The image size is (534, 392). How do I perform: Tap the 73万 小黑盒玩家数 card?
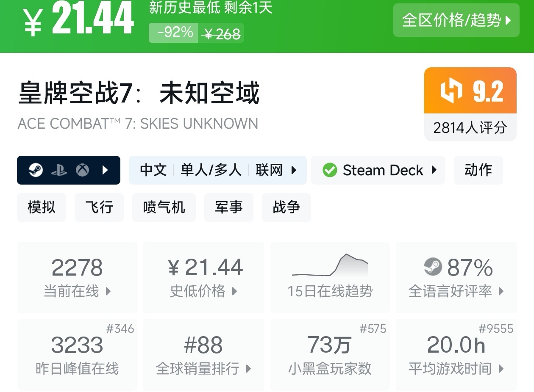tap(330, 355)
